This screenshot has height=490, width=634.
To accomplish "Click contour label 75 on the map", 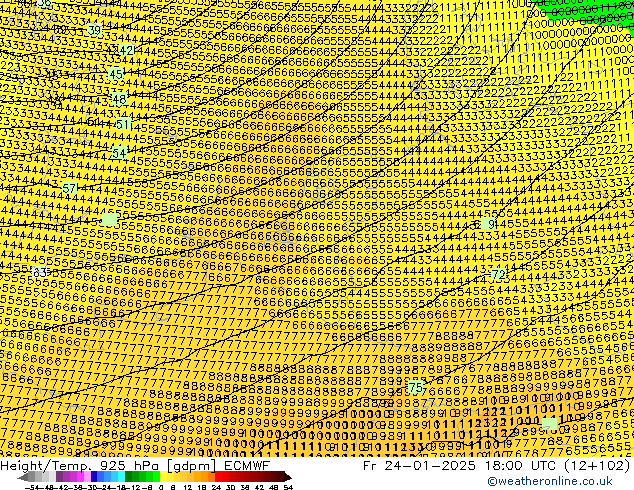I will pos(415,387).
